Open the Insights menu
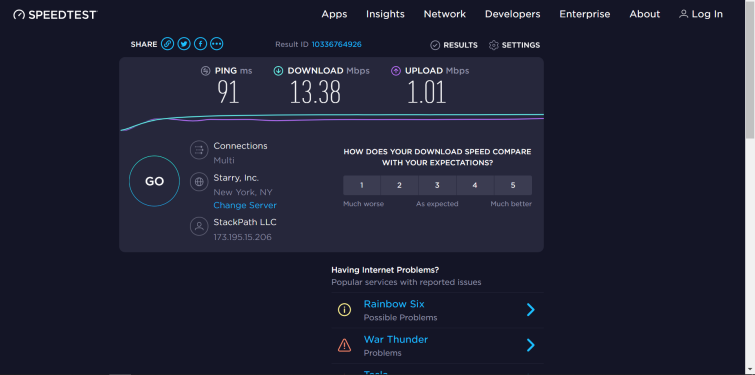The height and width of the screenshot is (375, 755). pyautogui.click(x=385, y=14)
